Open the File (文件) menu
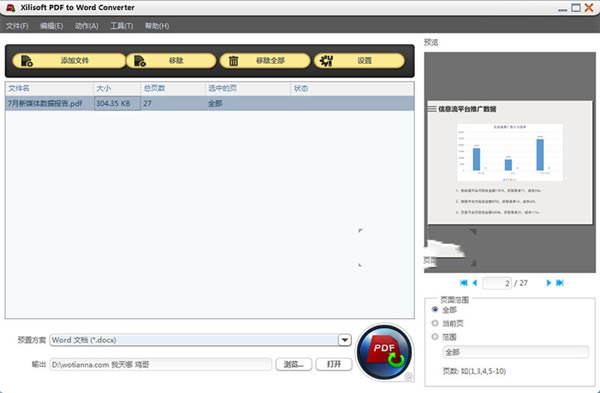The height and width of the screenshot is (393, 600). [17, 26]
